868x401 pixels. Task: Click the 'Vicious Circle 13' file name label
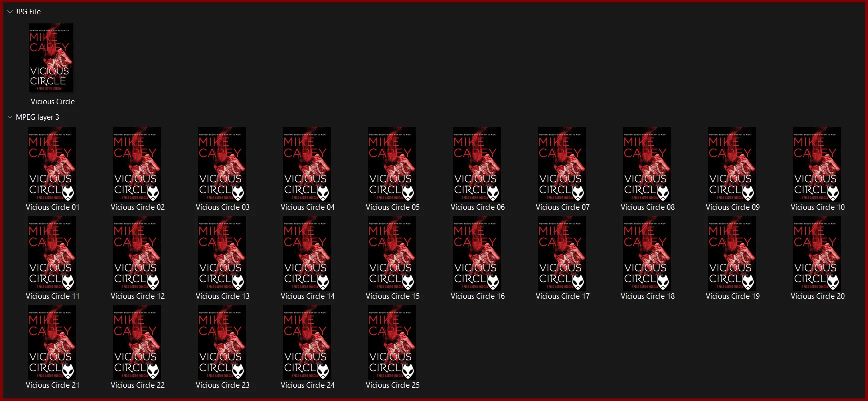click(223, 296)
